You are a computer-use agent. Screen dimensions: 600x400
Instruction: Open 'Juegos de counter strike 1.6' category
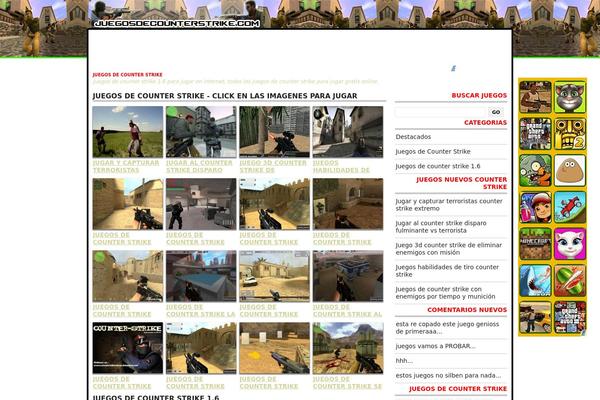tap(438, 166)
